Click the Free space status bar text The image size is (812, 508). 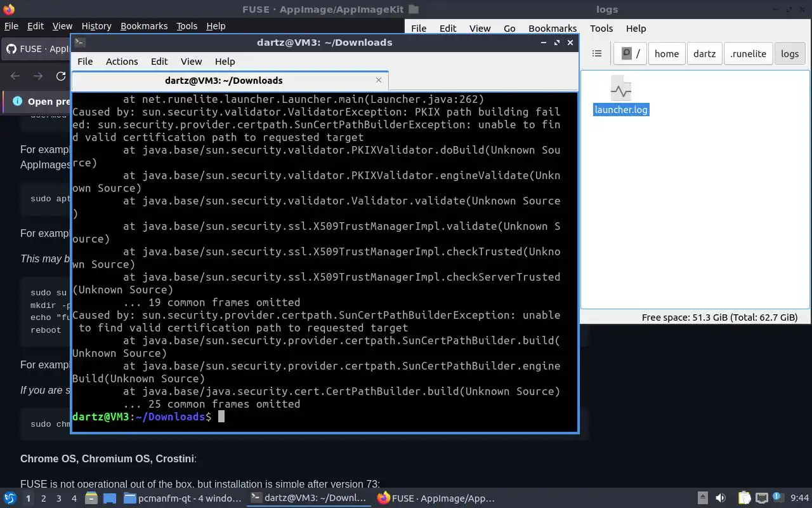[x=719, y=317]
